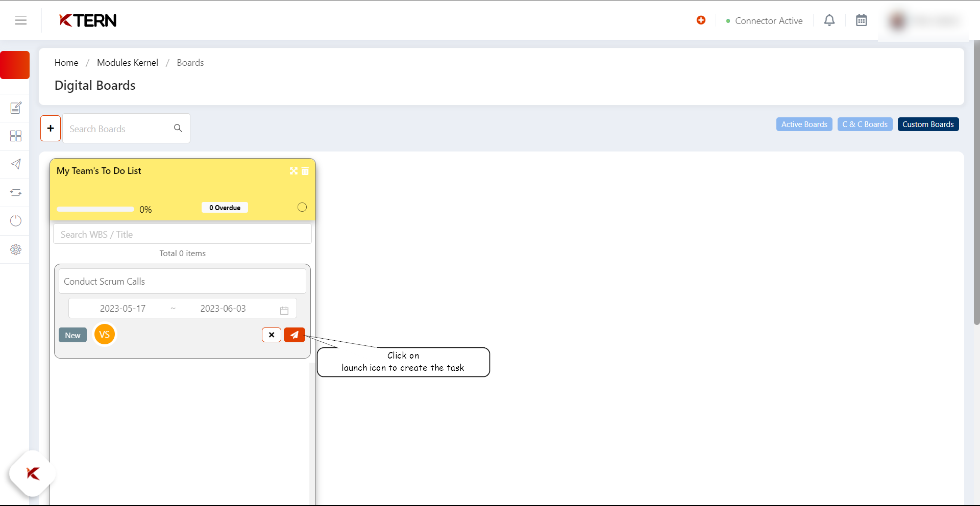Screen dimensions: 980x506
Task: Click the power icon in the sidebar
Action: [x=16, y=220]
